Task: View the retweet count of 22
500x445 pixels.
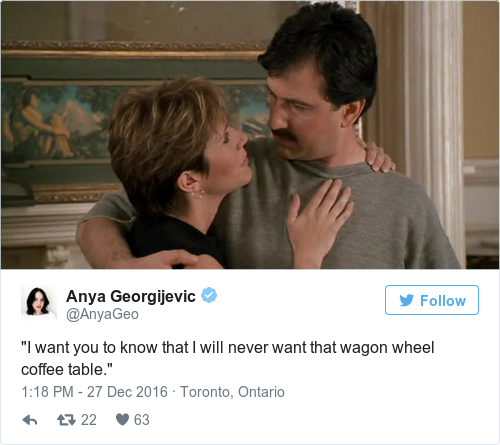Action: click(x=89, y=420)
